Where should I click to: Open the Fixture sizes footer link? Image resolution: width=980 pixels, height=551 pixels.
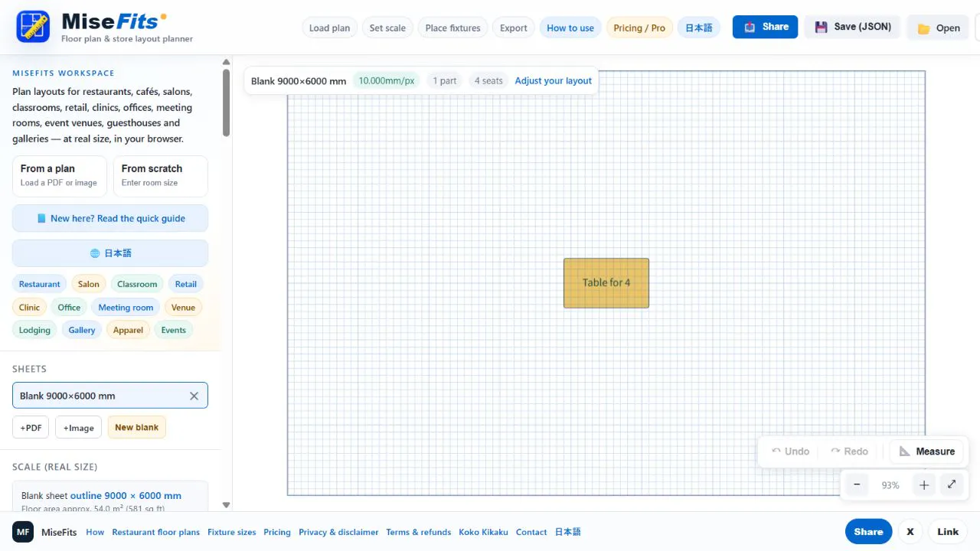click(x=232, y=532)
